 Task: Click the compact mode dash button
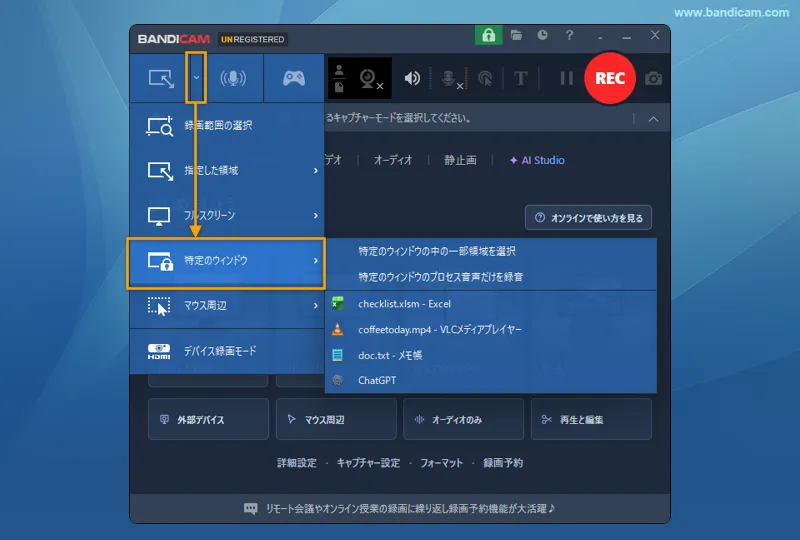pos(600,37)
